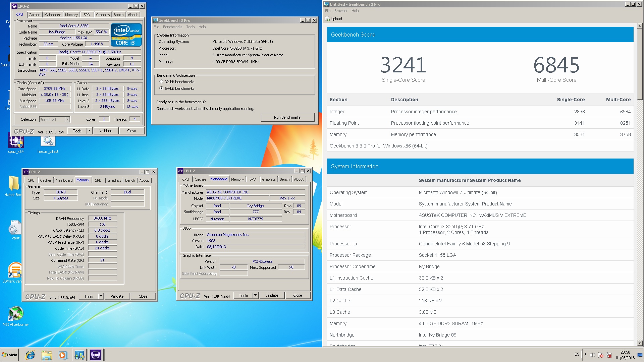The width and height of the screenshot is (644, 362).
Task: Click the Model field MAXIMUS V EXTREME
Action: pyautogui.click(x=237, y=198)
